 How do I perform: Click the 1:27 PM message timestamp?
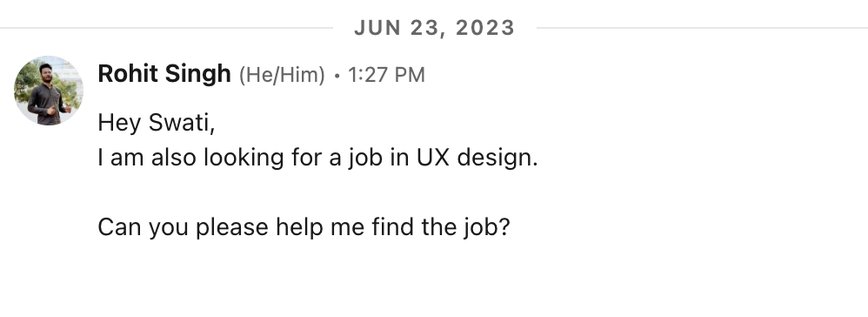coord(386,74)
